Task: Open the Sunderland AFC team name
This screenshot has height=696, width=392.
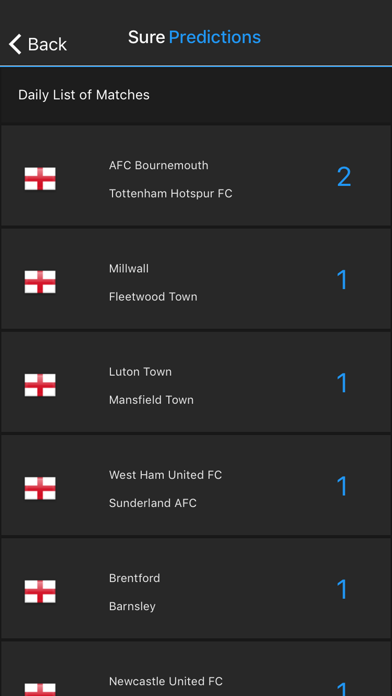Action: point(153,503)
